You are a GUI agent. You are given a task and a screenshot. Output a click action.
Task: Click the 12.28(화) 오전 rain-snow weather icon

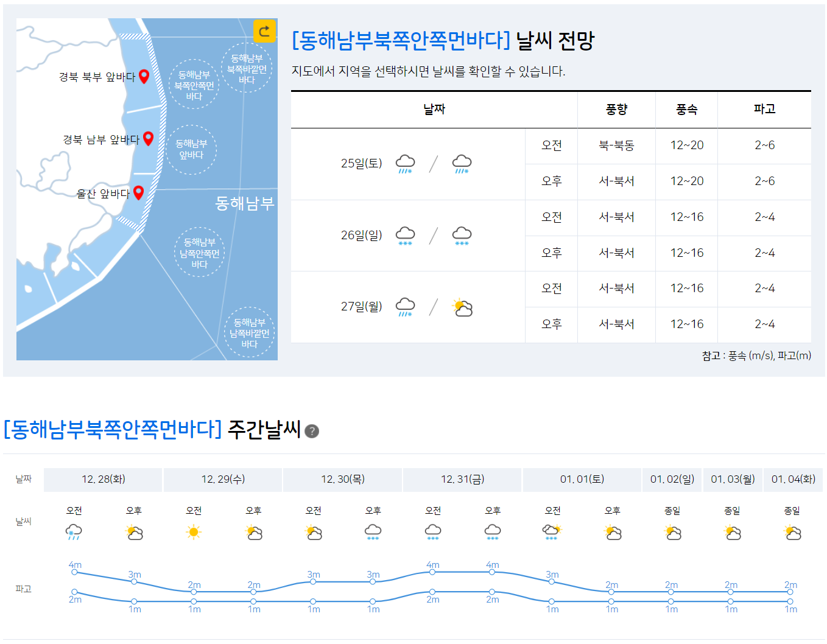point(74,532)
